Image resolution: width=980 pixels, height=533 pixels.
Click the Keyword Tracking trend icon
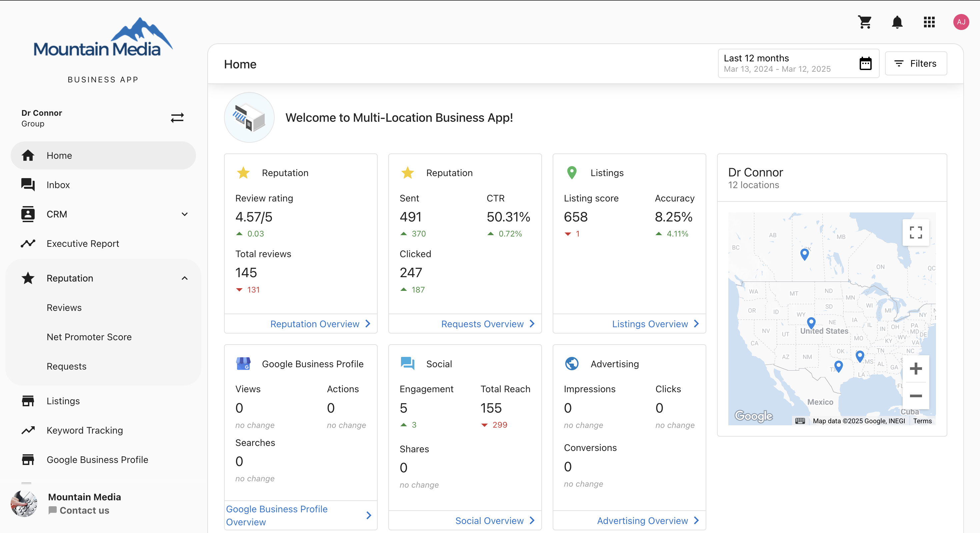pyautogui.click(x=28, y=430)
